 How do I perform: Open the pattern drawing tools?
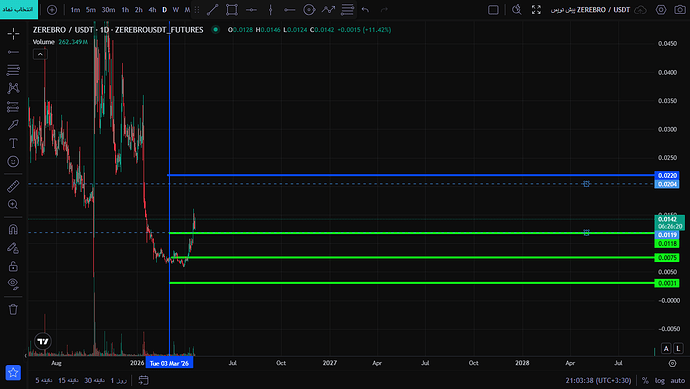(x=13, y=88)
